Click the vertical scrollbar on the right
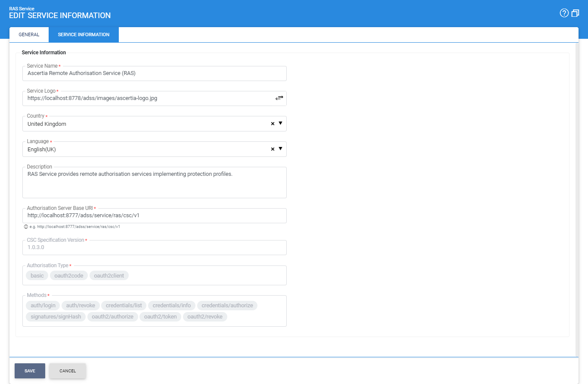Image resolution: width=588 pixels, height=384 pixels. 576,198
